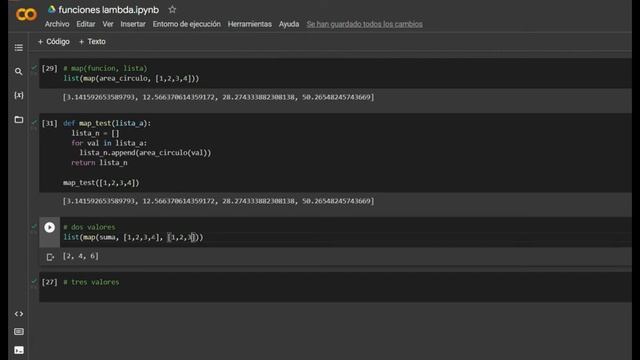This screenshot has height=360, width=640.
Task: Open the Ayuda menu
Action: [289, 24]
